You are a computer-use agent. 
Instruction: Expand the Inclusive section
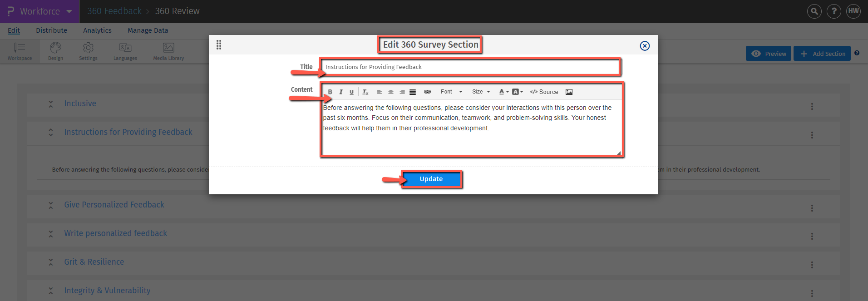(x=51, y=104)
